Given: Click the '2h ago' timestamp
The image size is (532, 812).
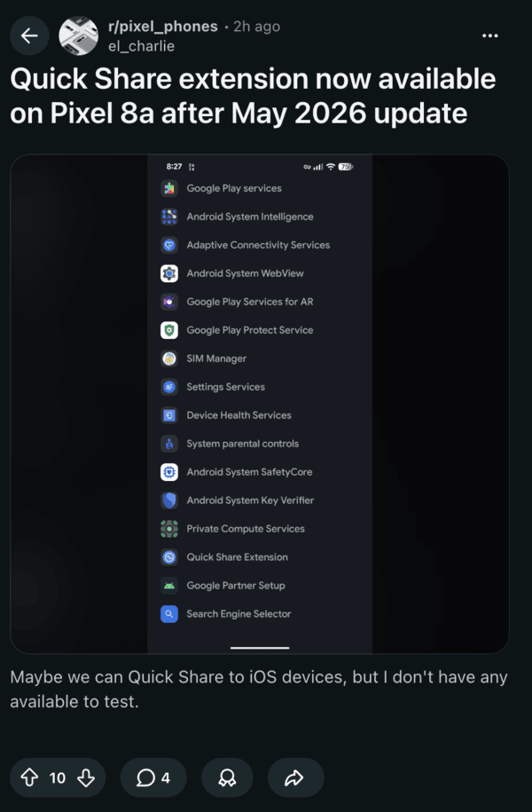Looking at the screenshot, I should click(256, 27).
